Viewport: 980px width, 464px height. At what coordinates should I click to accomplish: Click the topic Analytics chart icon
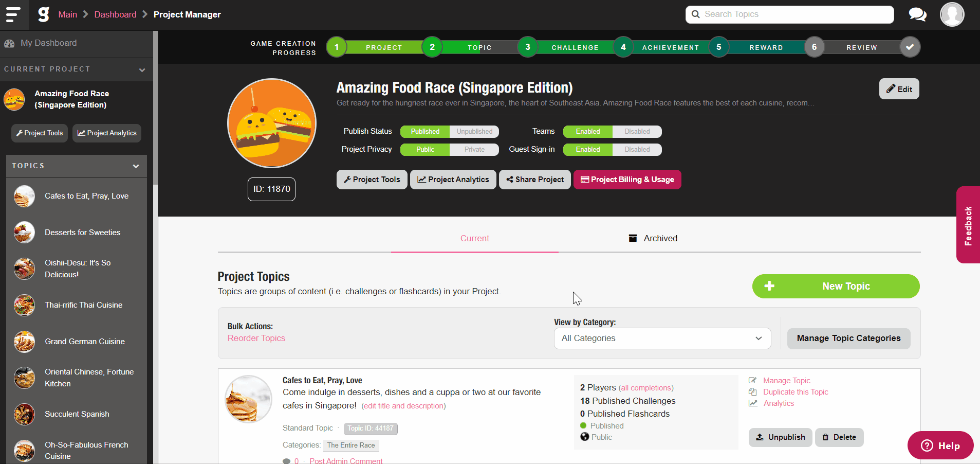(753, 403)
